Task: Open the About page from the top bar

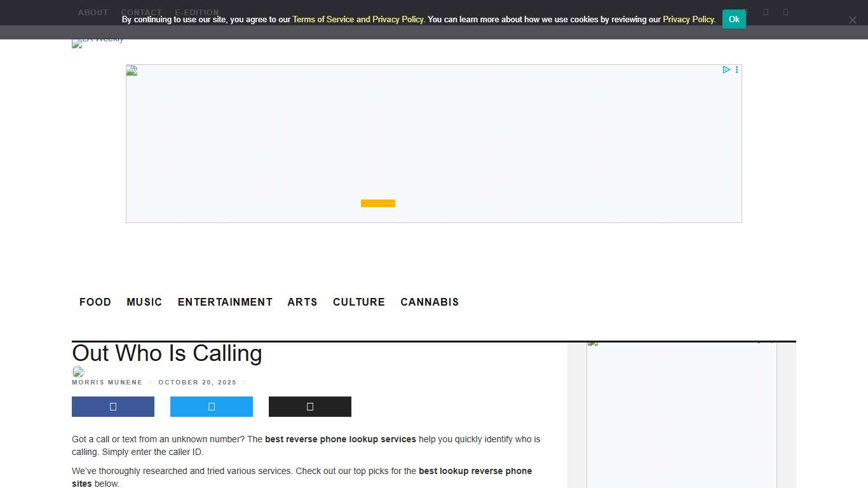Action: (93, 12)
